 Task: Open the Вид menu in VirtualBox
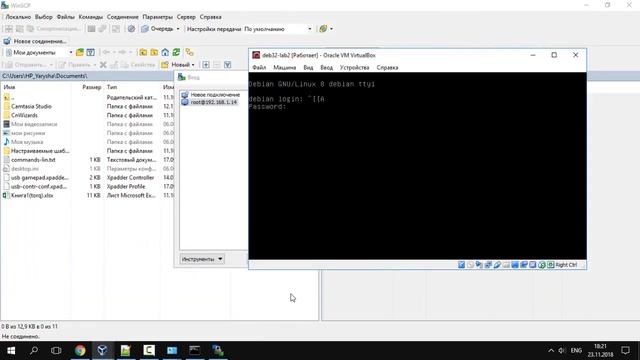[x=308, y=67]
